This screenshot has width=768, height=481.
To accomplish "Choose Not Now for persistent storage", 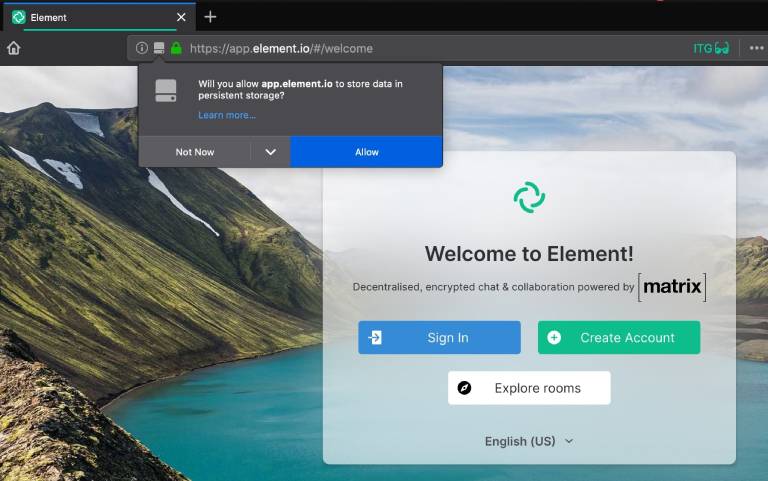I will [194, 152].
